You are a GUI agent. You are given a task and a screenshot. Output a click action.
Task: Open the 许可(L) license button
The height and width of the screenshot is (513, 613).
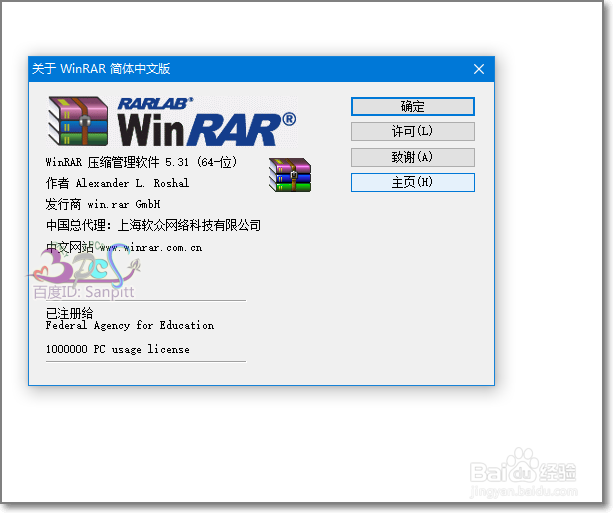(413, 131)
